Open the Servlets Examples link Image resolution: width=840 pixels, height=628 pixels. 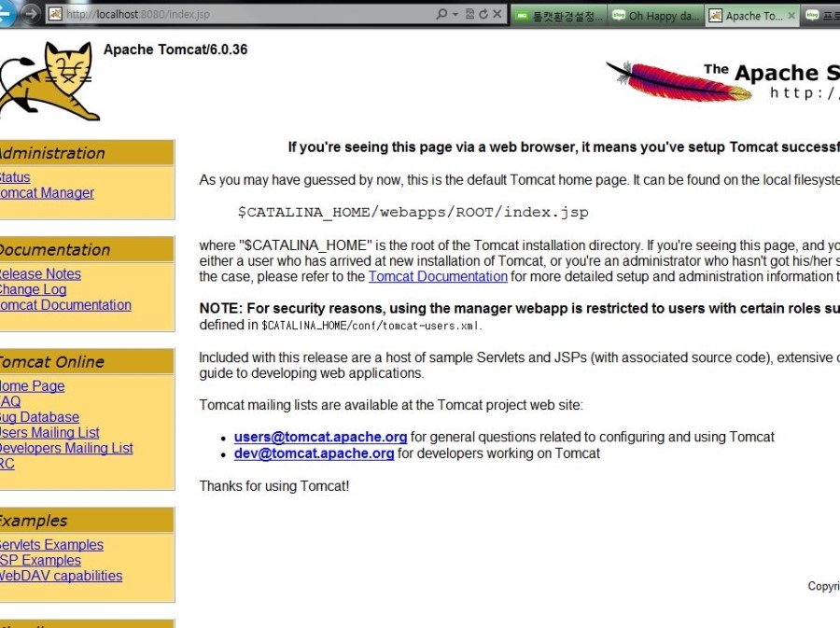tap(51, 544)
